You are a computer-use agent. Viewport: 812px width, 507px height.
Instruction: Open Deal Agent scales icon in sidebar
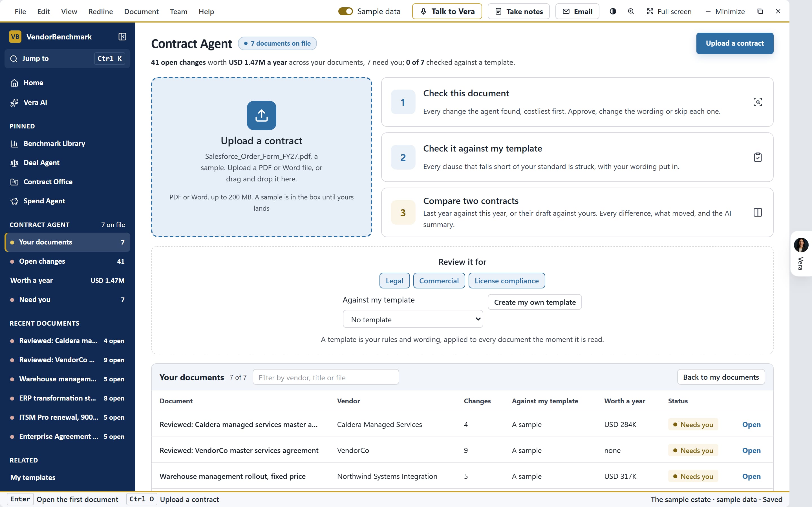pyautogui.click(x=14, y=163)
